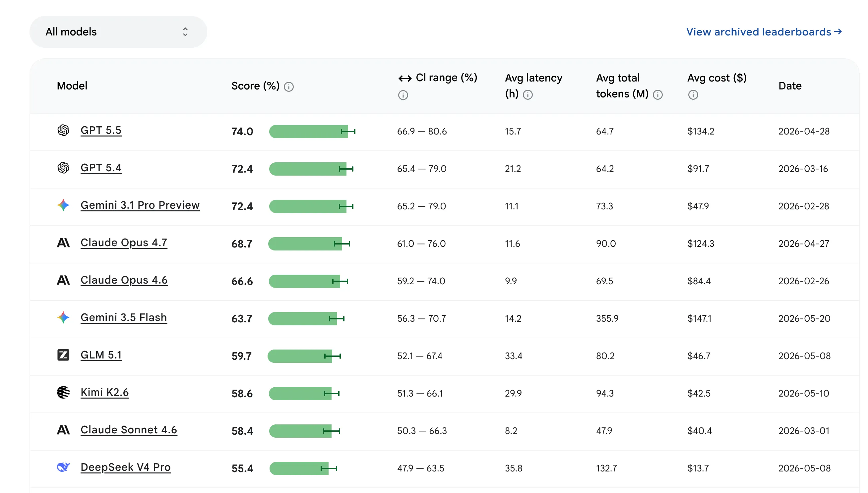Click the 9.9 latency value
The image size is (868, 493).
pyautogui.click(x=511, y=281)
